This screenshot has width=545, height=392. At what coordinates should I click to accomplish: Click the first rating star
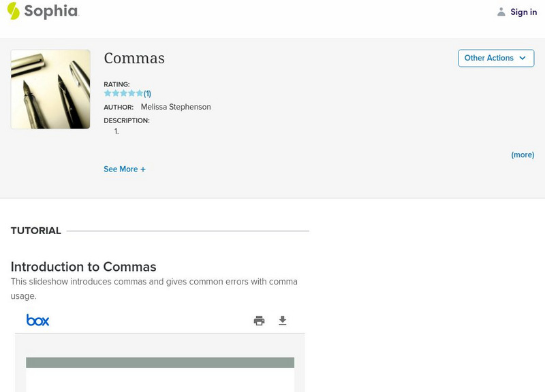pos(108,93)
